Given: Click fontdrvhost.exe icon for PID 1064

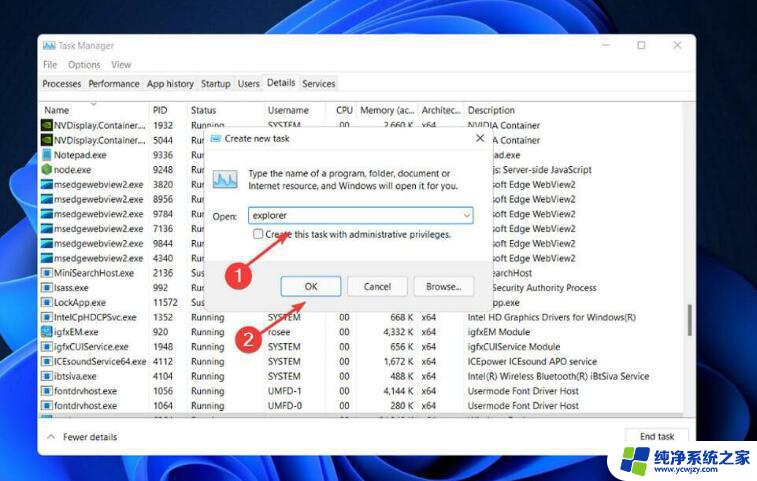Looking at the screenshot, I should (x=46, y=406).
